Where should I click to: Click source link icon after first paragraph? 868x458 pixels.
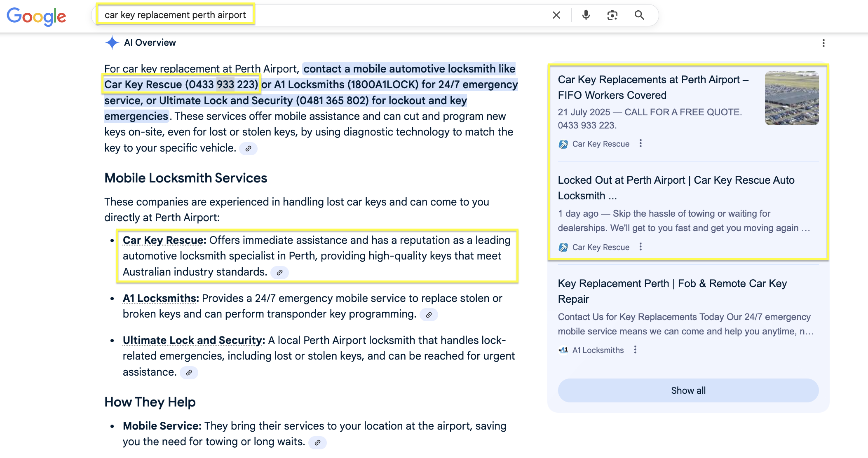point(248,149)
